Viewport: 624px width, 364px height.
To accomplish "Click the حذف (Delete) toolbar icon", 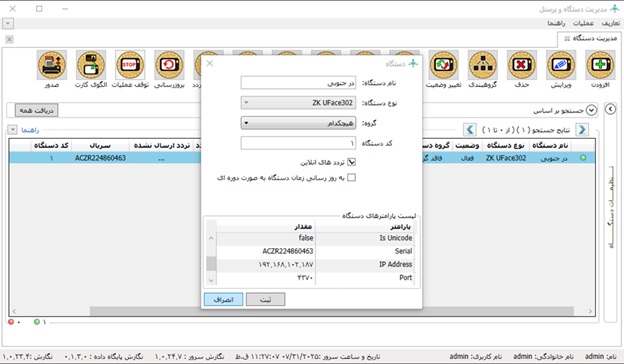I will [522, 65].
